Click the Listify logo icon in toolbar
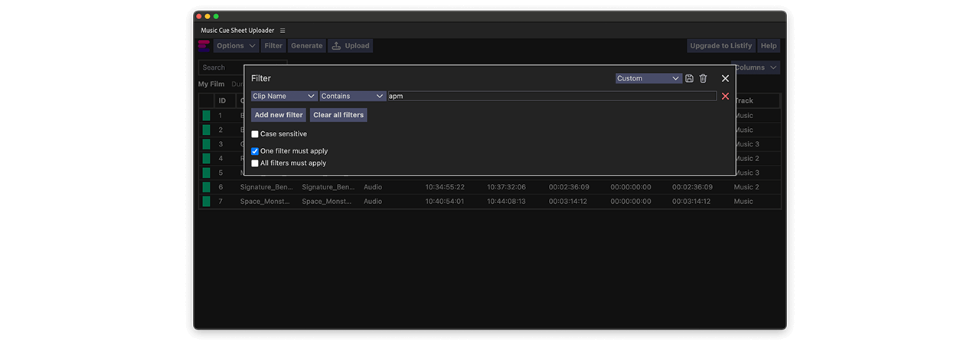 [x=204, y=46]
